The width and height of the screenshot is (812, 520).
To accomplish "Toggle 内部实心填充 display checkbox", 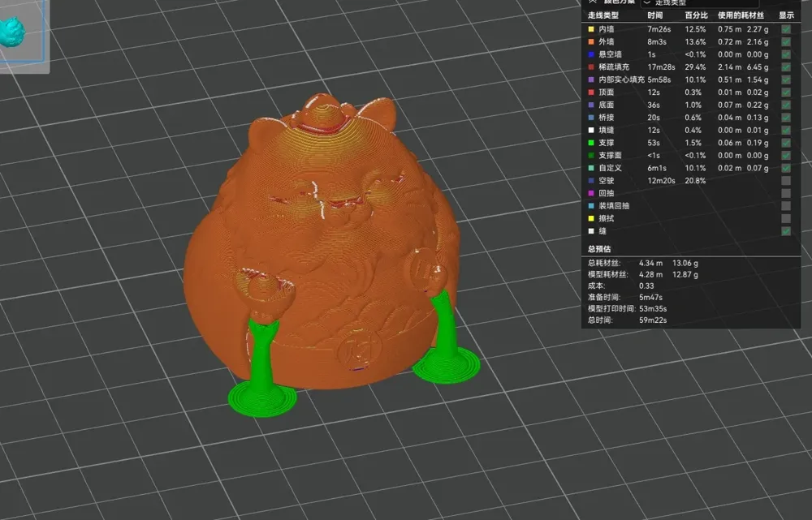I will coord(786,80).
